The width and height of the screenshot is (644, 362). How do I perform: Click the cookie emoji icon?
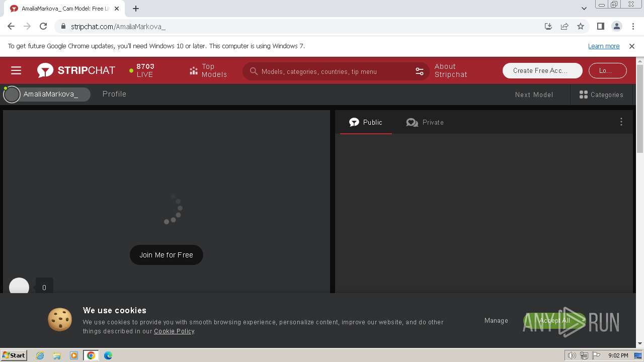pos(60,320)
